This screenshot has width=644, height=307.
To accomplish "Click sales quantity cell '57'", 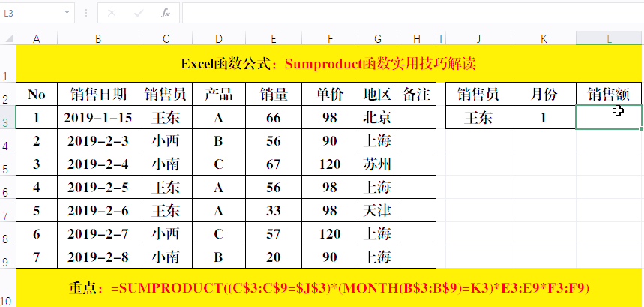I will click(274, 234).
